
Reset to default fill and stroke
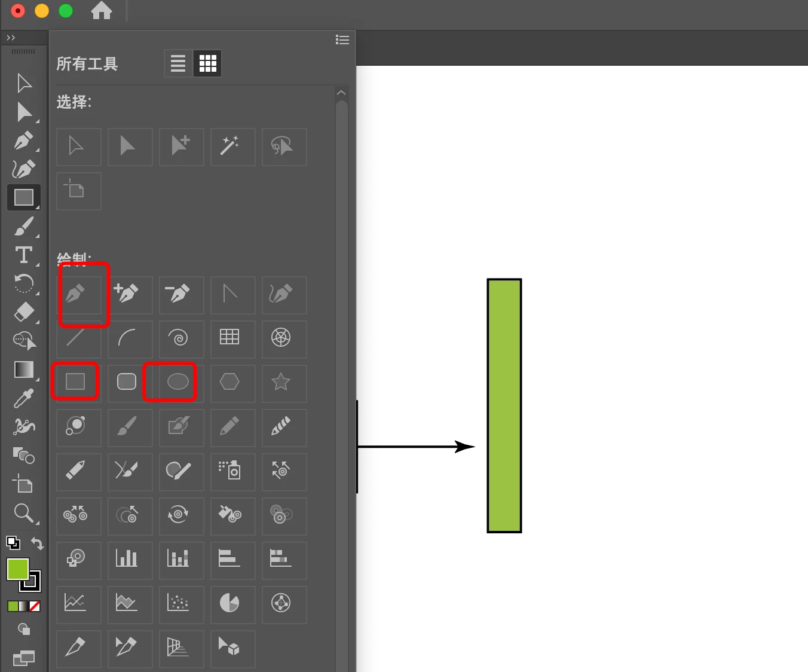click(13, 543)
